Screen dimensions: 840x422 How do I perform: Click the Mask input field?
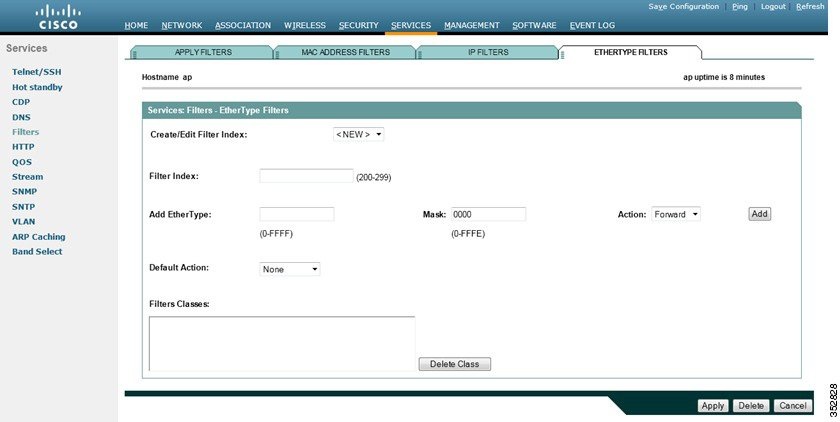coord(488,214)
